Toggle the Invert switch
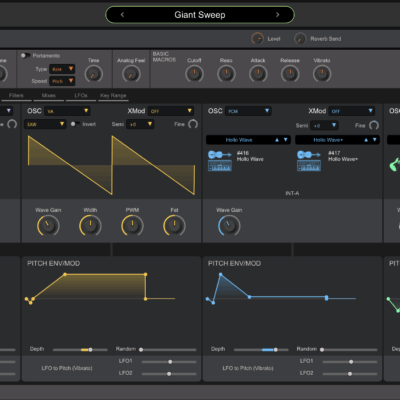Image resolution: width=400 pixels, height=400 pixels. pos(75,124)
